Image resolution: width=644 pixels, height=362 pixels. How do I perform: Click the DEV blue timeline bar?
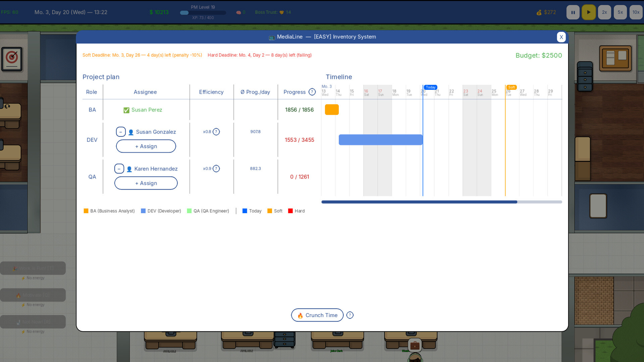pyautogui.click(x=381, y=140)
